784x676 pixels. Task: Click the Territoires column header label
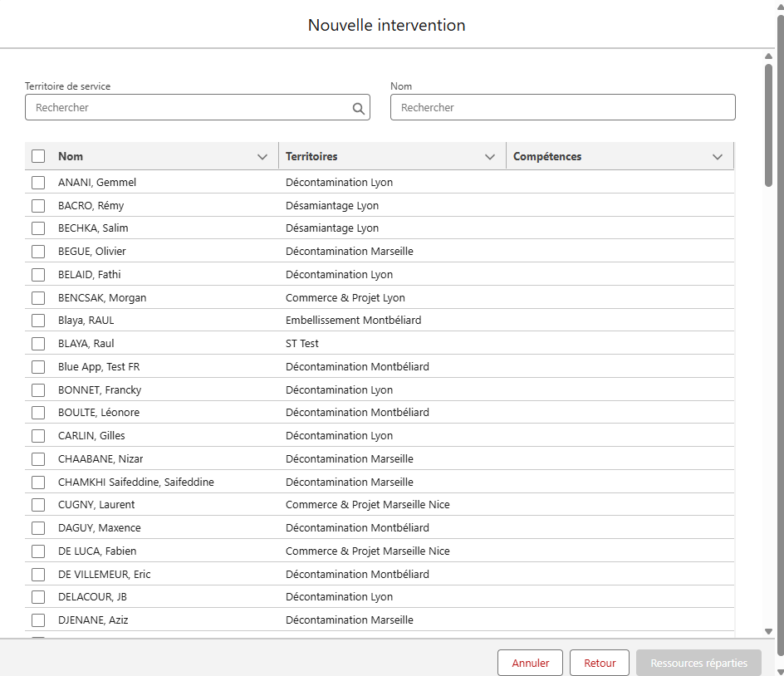point(311,156)
